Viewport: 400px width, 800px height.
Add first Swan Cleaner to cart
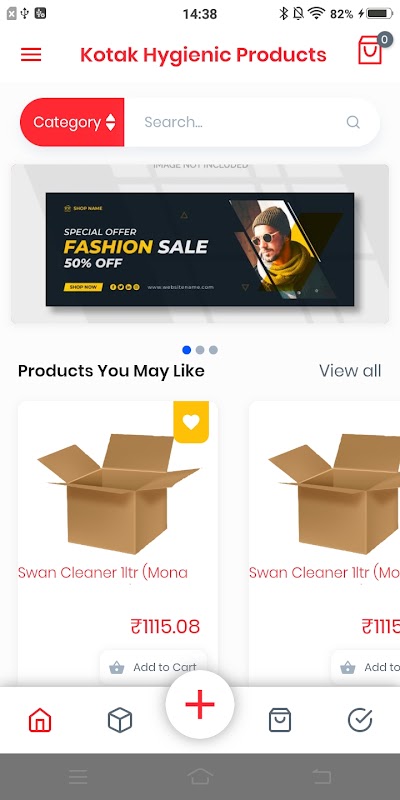click(153, 667)
